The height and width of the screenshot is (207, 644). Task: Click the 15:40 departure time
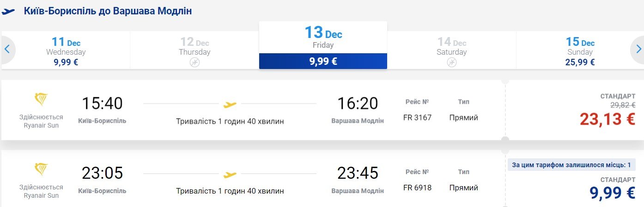[x=103, y=103]
